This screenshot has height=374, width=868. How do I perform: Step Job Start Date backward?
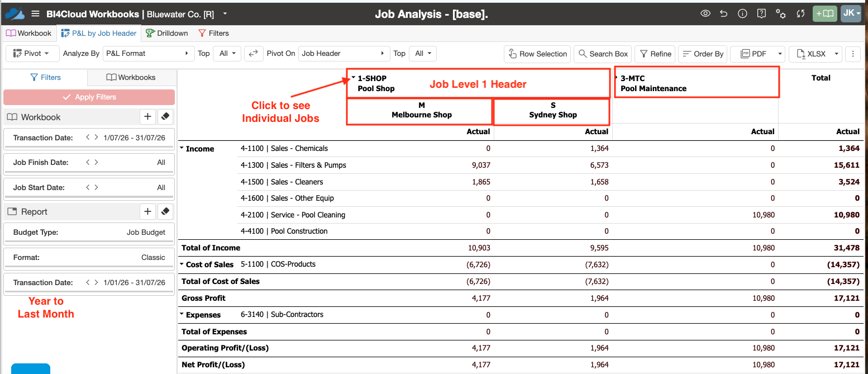tap(88, 187)
